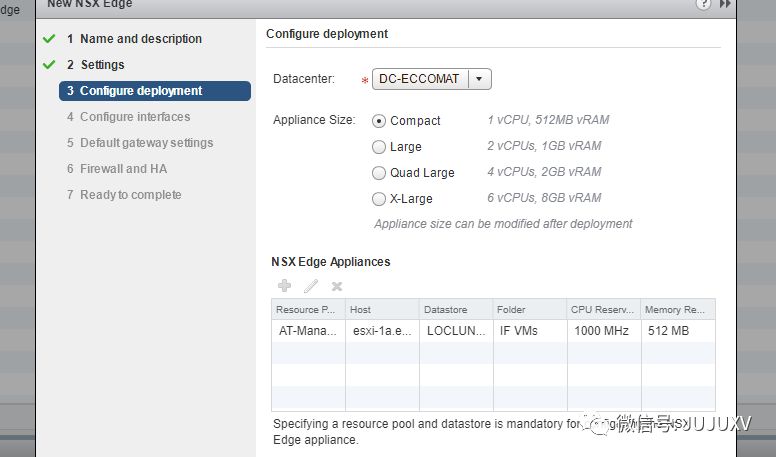This screenshot has width=776, height=457.
Task: Click the expand arrows icon in title bar
Action: pyautogui.click(x=725, y=4)
